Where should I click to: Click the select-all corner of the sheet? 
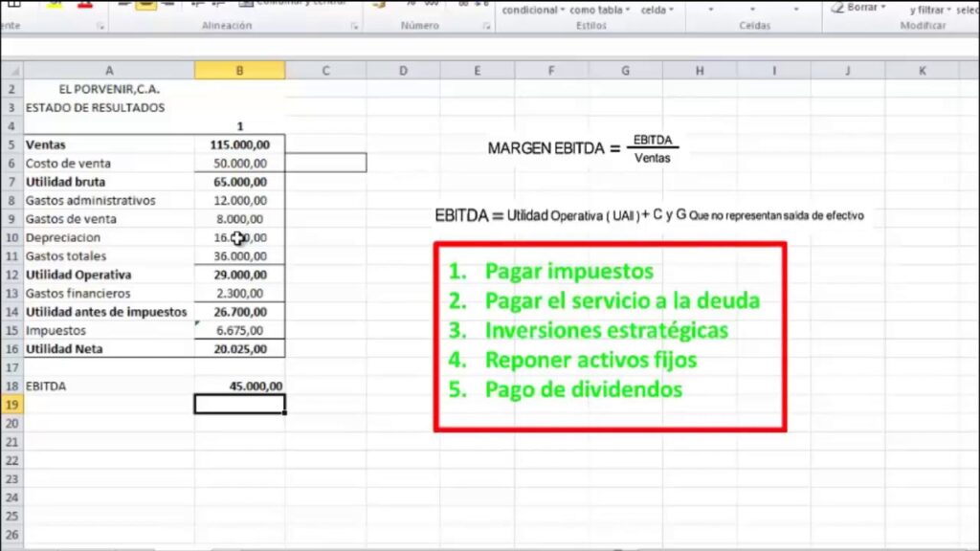(x=12, y=71)
